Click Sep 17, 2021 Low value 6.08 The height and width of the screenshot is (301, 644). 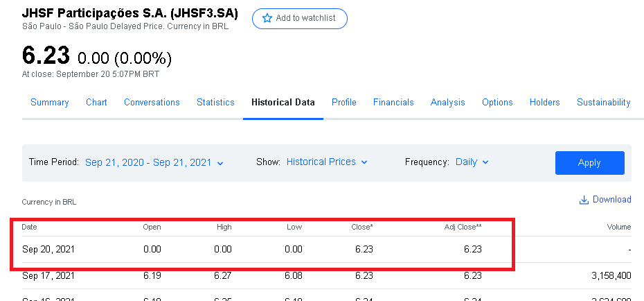[293, 275]
